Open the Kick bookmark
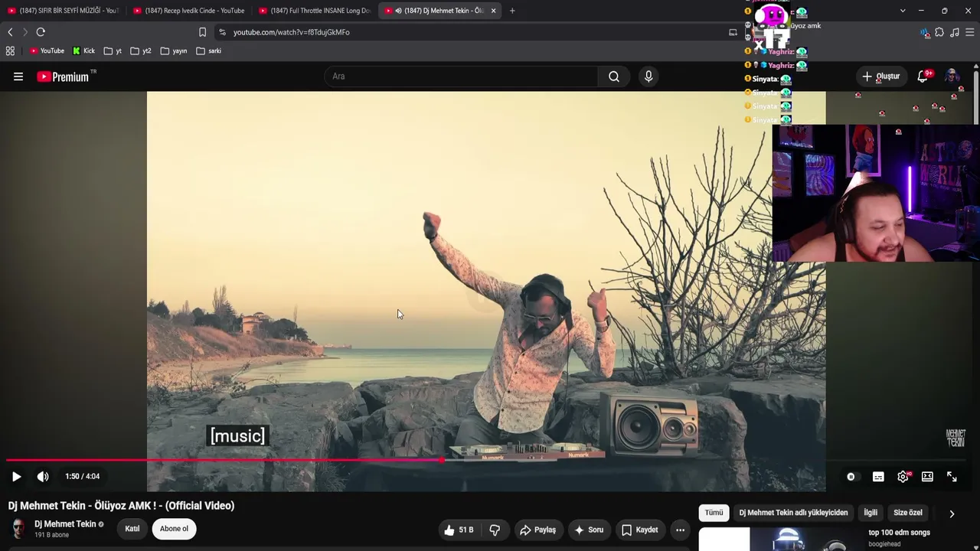The image size is (980, 551). click(x=84, y=51)
